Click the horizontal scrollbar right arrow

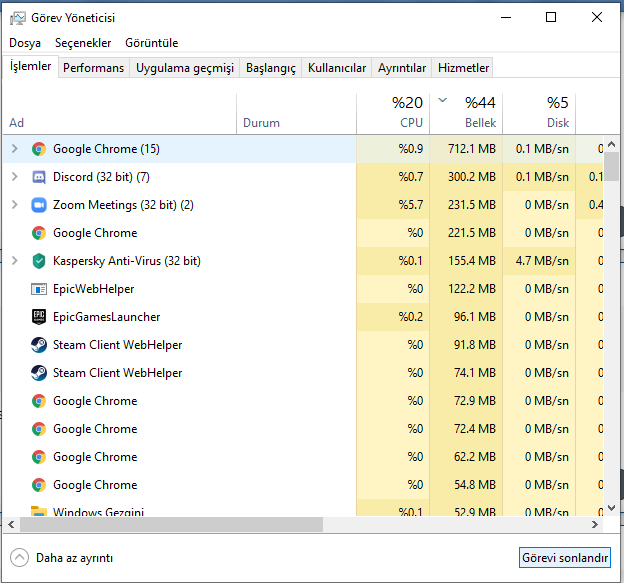click(x=595, y=525)
